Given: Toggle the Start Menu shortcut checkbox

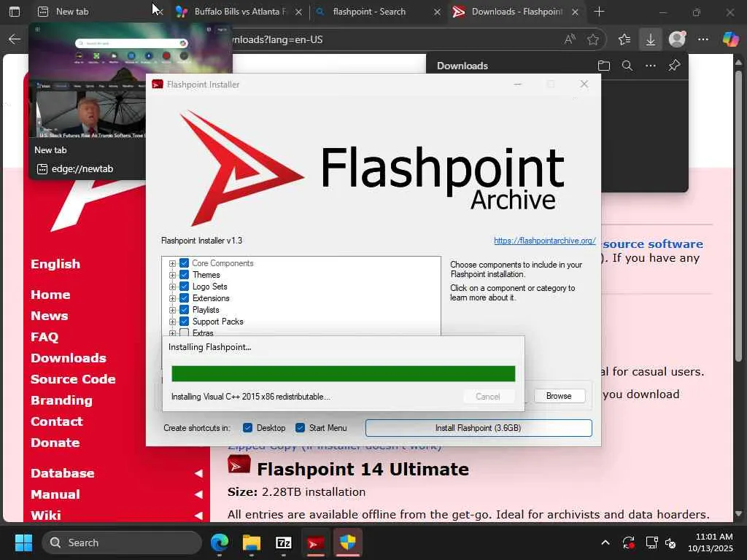Looking at the screenshot, I should click(300, 427).
